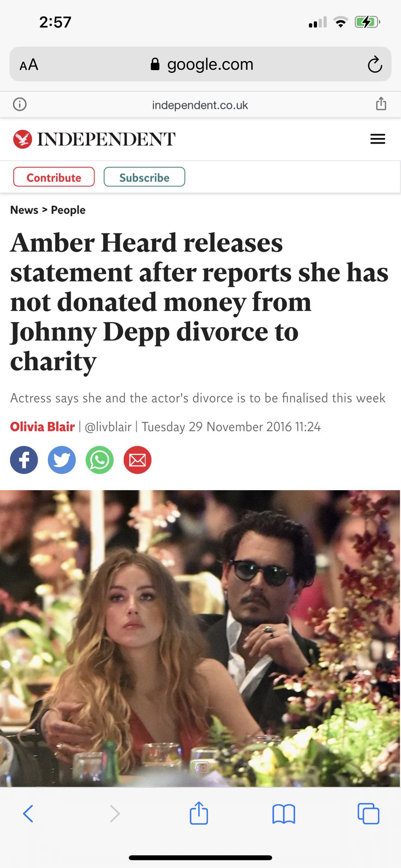Open the News breadcrumb link

(x=24, y=210)
